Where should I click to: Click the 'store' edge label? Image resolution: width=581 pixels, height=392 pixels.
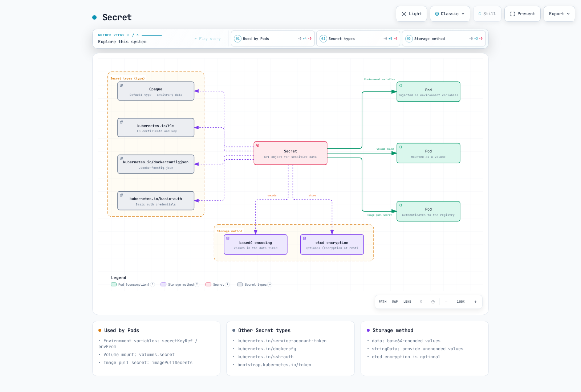(x=312, y=196)
